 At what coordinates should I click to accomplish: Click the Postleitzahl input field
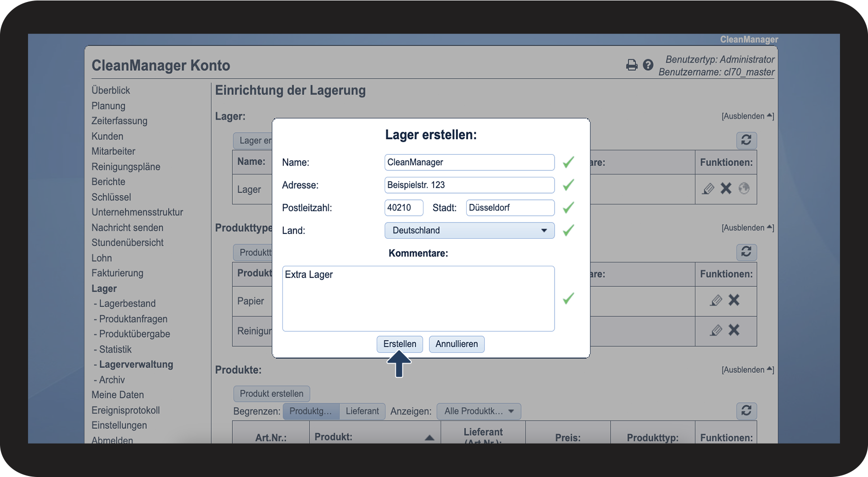403,208
